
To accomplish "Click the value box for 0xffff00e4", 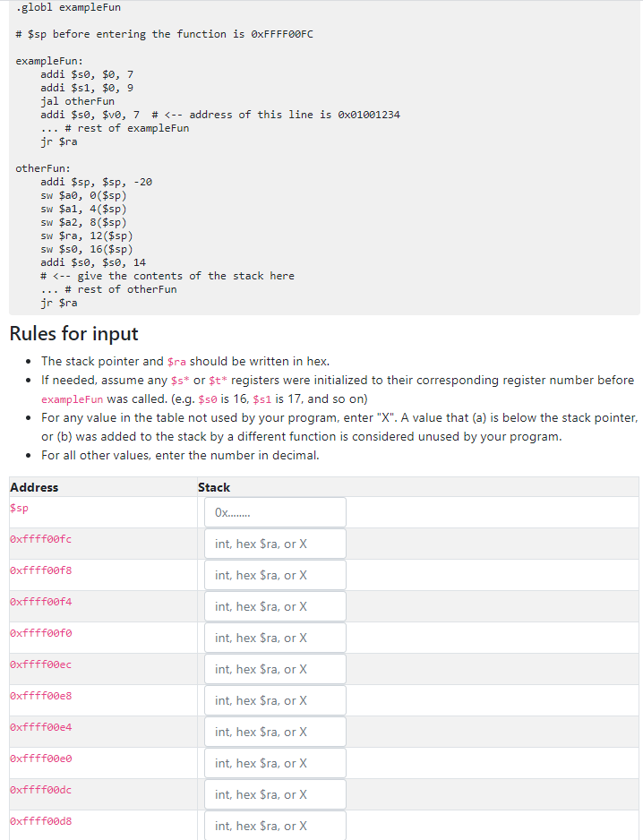I will coord(274,732).
